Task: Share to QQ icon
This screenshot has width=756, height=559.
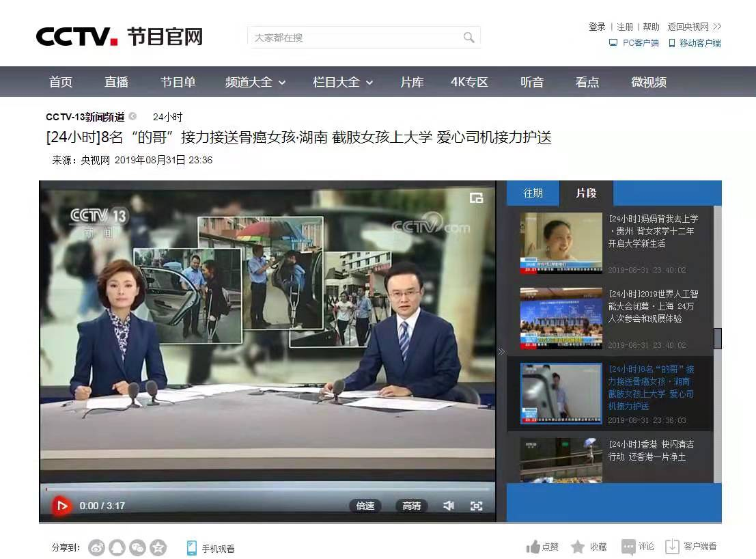Action: 117,547
